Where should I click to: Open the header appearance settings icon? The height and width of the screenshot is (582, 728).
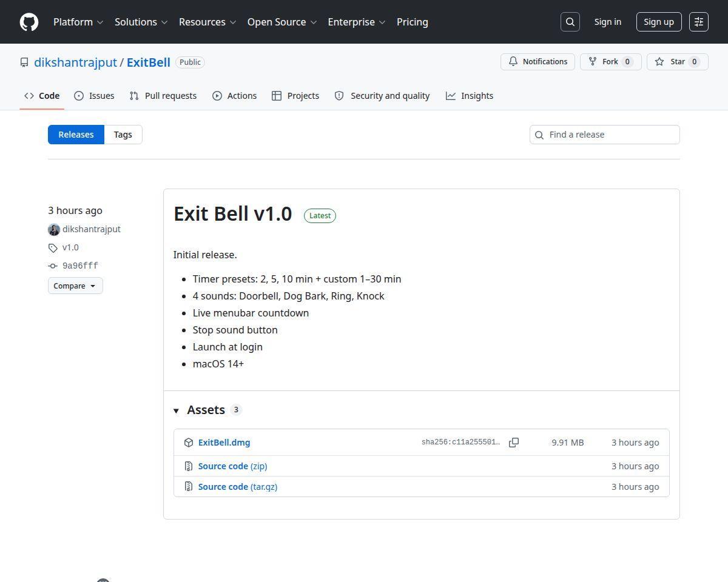pyautogui.click(x=699, y=22)
